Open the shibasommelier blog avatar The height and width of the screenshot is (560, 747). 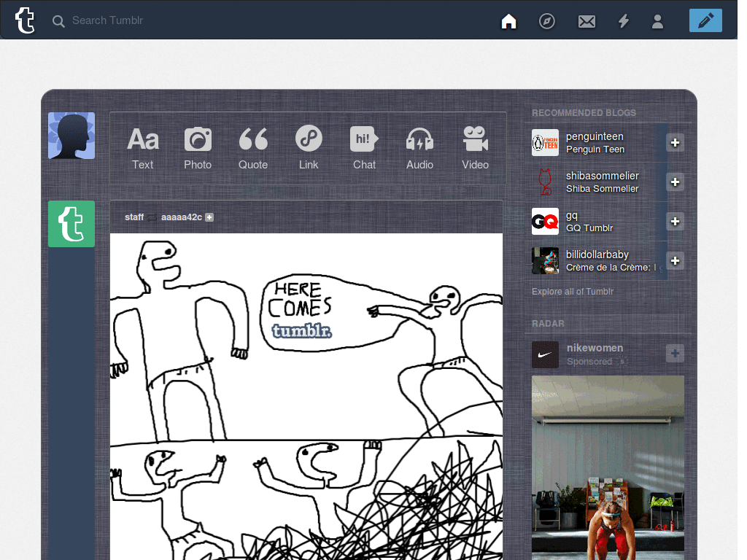tap(545, 182)
